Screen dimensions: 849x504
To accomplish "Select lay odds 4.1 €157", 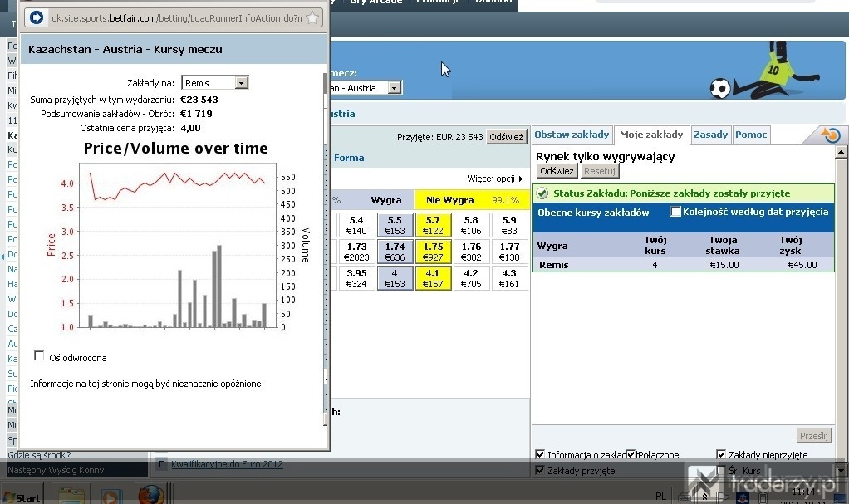I will 433,278.
